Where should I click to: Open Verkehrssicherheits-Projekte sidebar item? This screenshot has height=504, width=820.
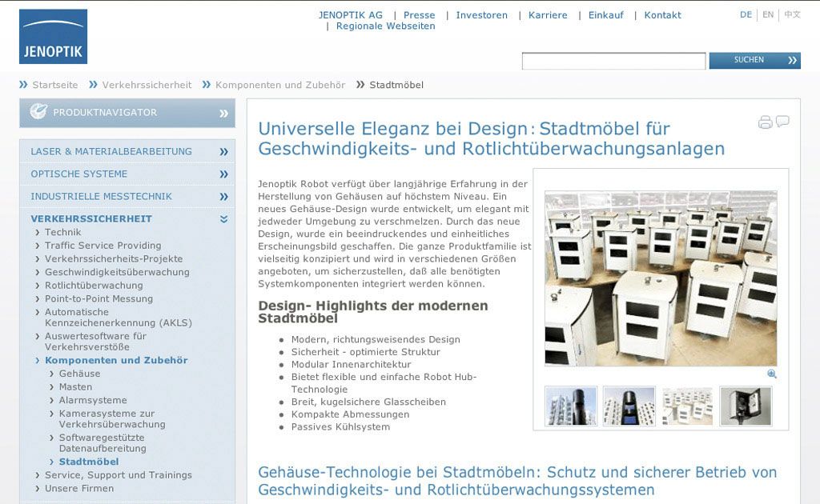tap(114, 258)
